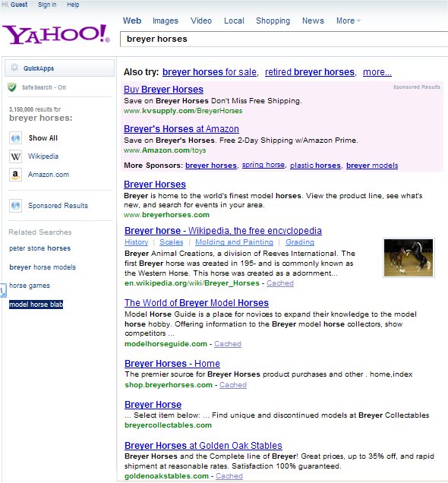Image resolution: width=448 pixels, height=483 pixels.
Task: Open the highlighted model horse blab search
Action: click(36, 305)
